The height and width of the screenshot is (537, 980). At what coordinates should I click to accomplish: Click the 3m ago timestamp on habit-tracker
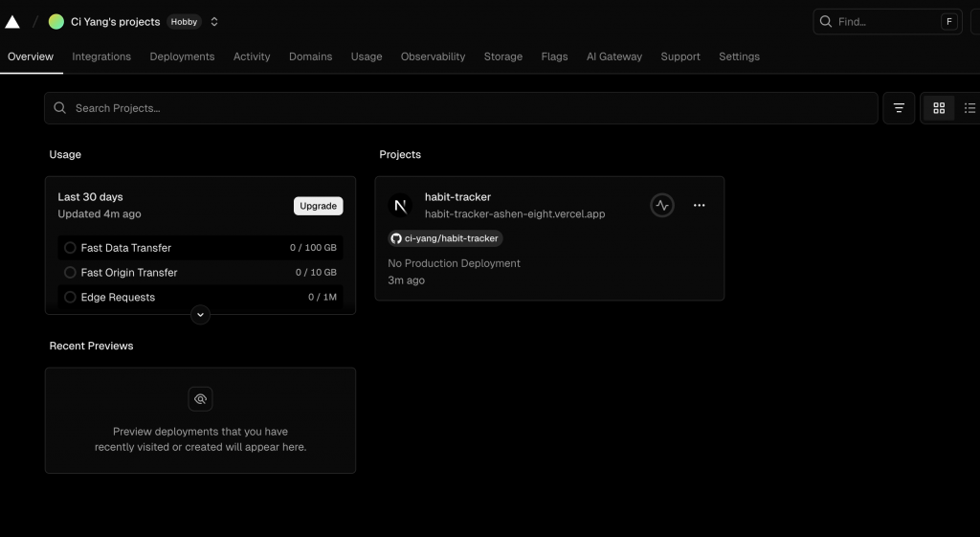[x=406, y=280]
